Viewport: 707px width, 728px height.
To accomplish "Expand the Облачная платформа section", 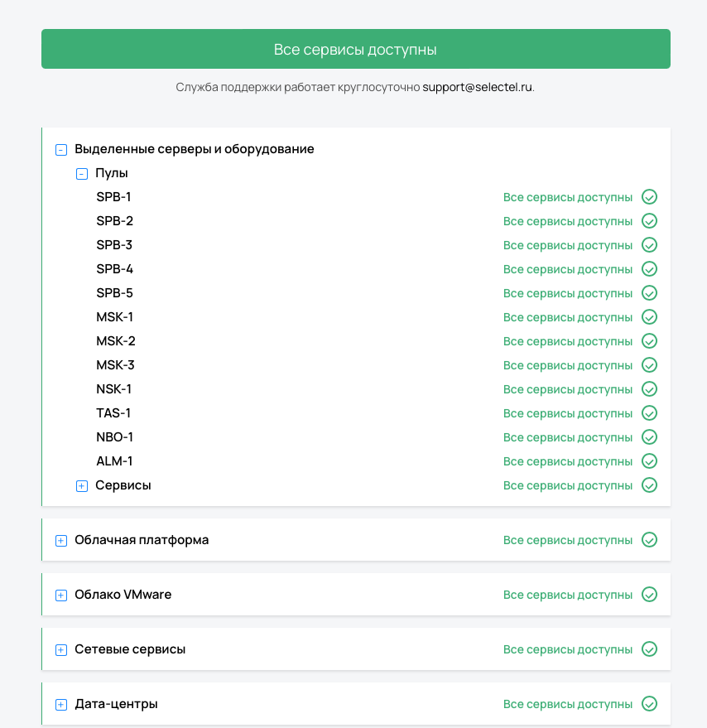I will (x=61, y=541).
